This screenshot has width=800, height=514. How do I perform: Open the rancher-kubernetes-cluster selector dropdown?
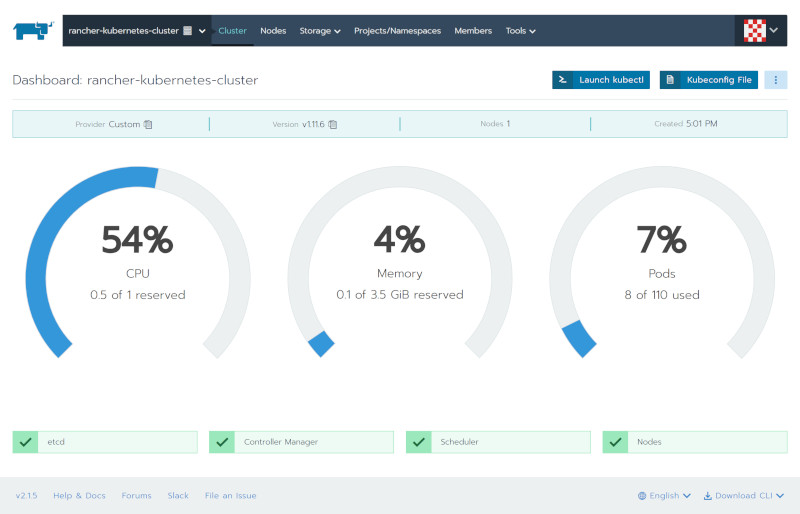[137, 31]
